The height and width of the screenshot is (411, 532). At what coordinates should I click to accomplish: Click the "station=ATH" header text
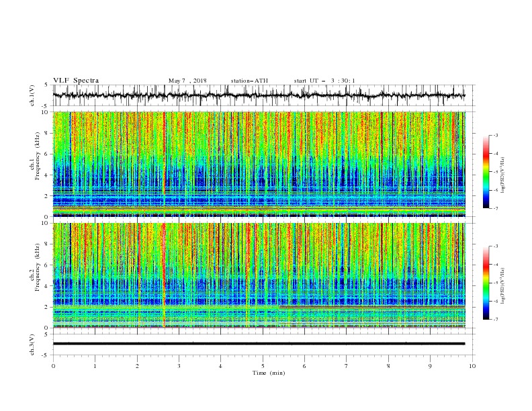click(x=249, y=81)
